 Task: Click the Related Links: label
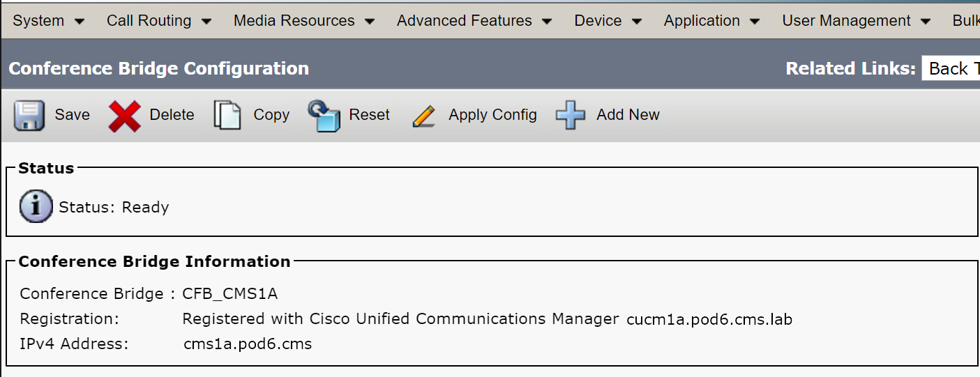[x=850, y=68]
